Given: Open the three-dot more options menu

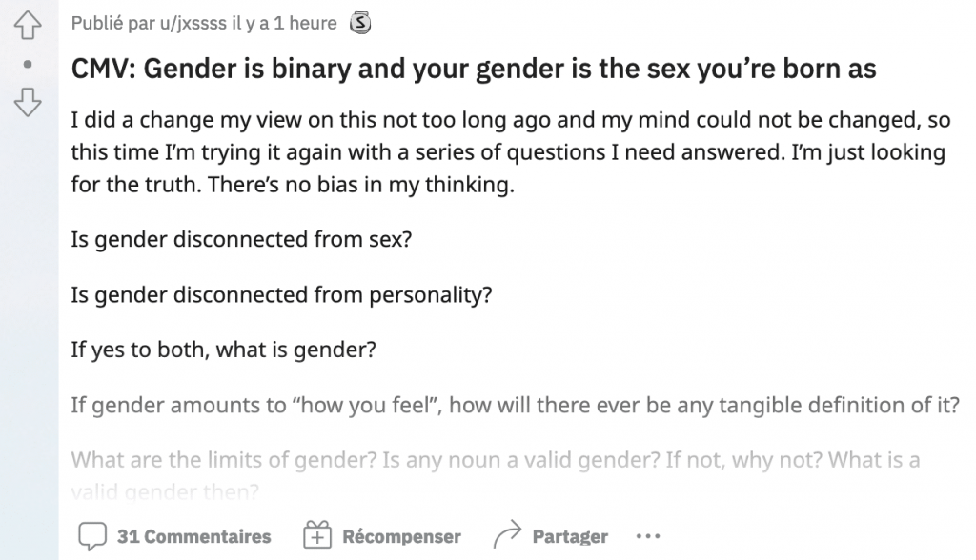Looking at the screenshot, I should point(648,536).
